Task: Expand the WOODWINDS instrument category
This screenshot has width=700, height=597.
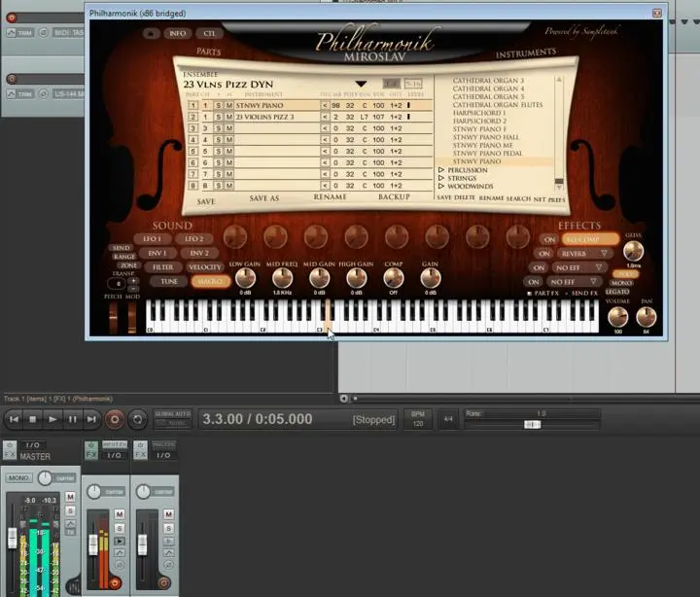Action: [441, 187]
